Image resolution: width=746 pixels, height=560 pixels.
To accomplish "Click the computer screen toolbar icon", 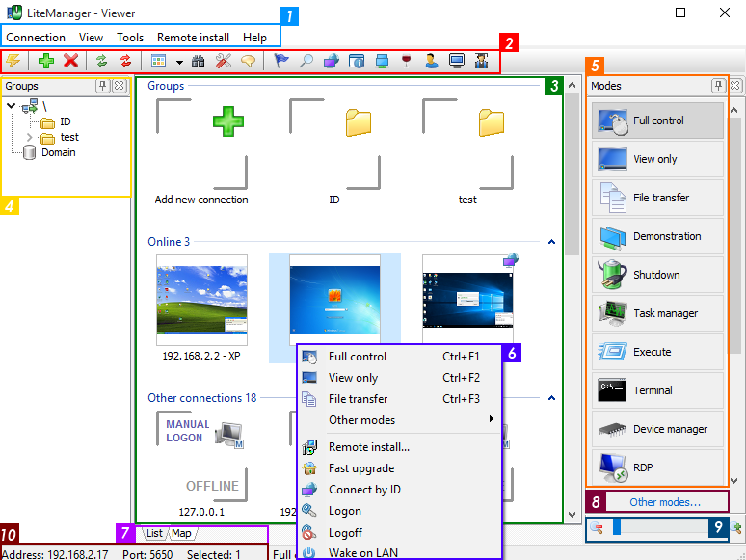I will (x=457, y=61).
